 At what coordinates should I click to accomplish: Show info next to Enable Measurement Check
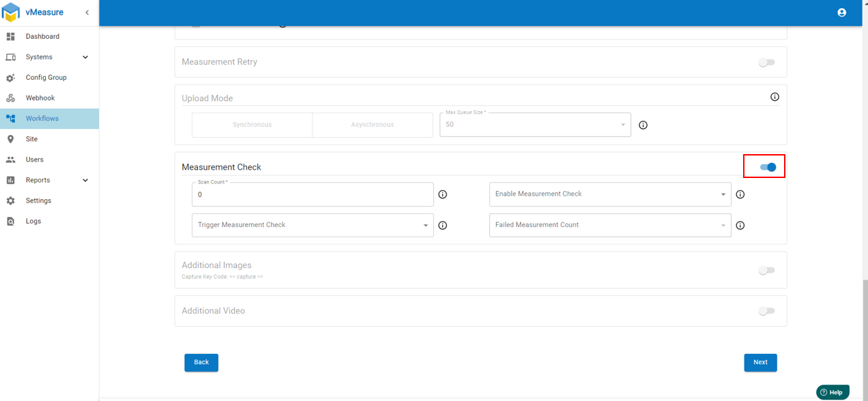(x=740, y=194)
